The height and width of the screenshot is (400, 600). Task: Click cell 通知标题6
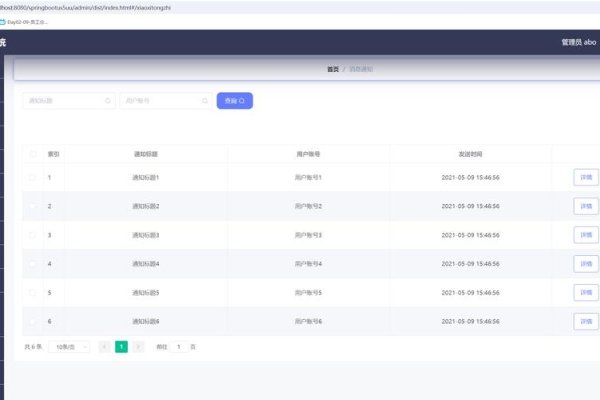(x=146, y=321)
